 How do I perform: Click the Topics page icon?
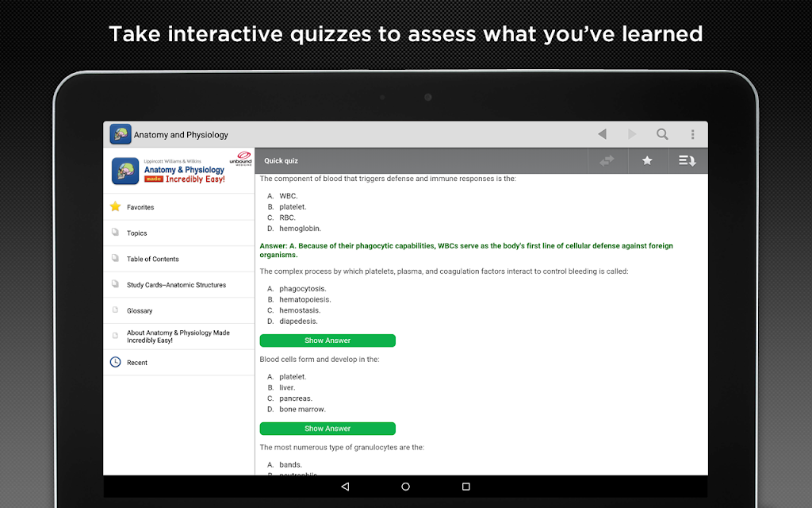point(116,233)
